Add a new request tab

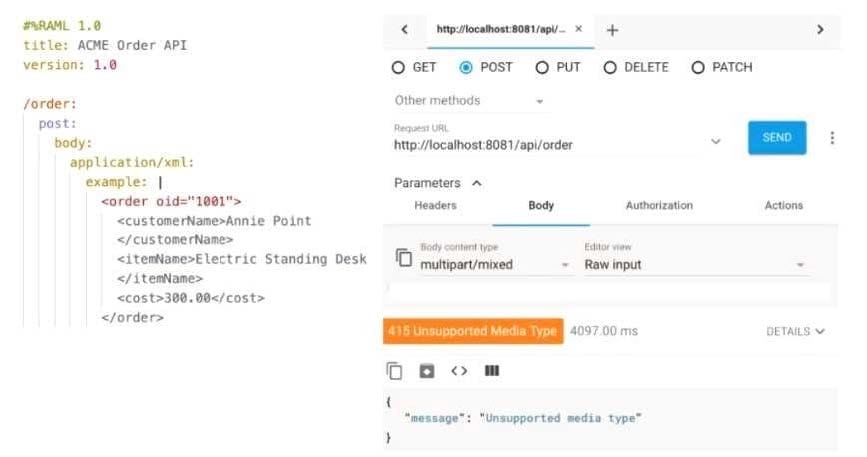(612, 30)
